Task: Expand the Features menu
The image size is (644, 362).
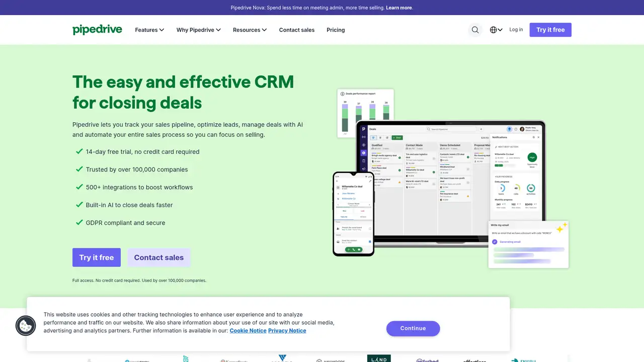Action: coord(149,30)
